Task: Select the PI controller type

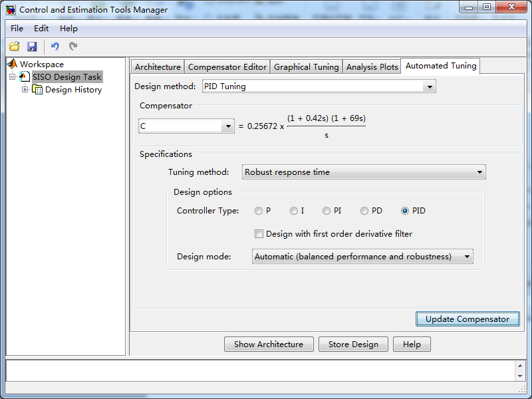Action: [327, 211]
